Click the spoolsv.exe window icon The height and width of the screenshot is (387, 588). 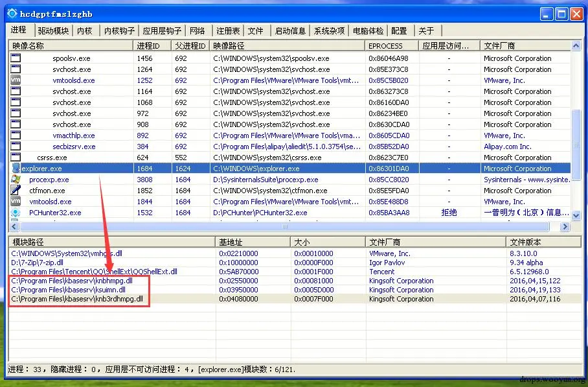click(16, 58)
